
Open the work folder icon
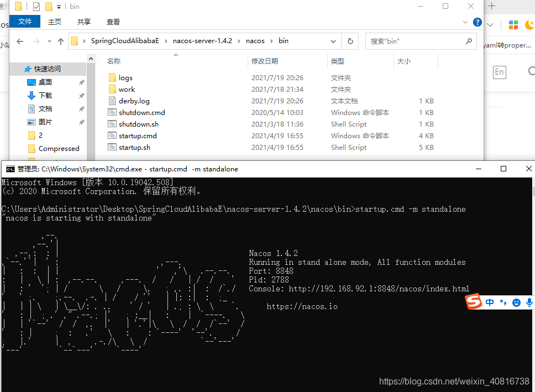[x=112, y=90]
